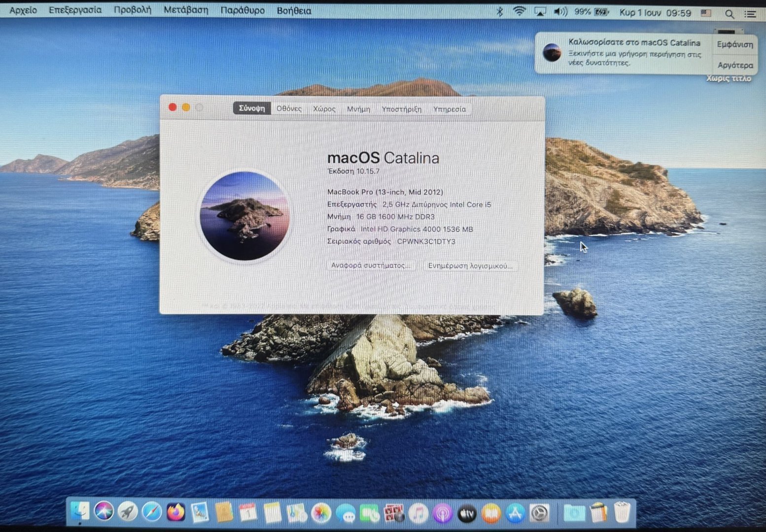Click the AirPlay display icon

click(x=540, y=12)
